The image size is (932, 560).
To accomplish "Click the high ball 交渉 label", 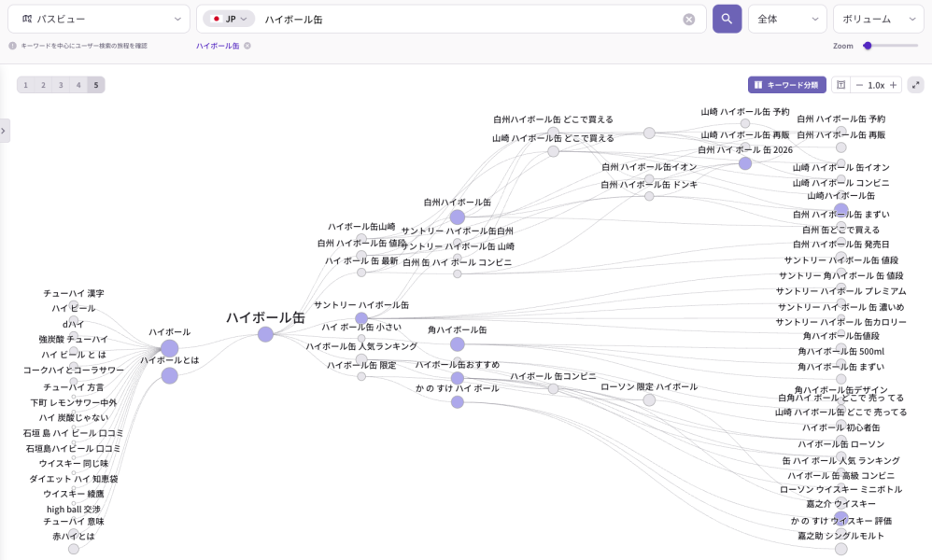I will point(74,510).
